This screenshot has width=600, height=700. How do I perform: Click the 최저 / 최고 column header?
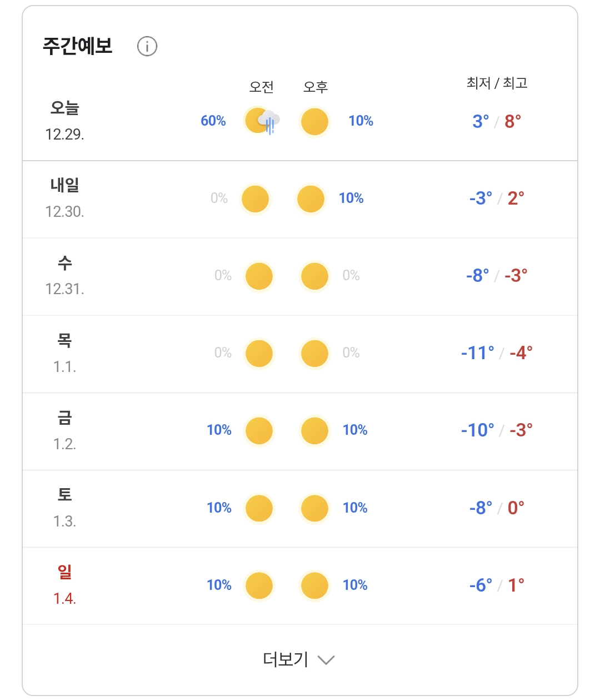tap(497, 83)
